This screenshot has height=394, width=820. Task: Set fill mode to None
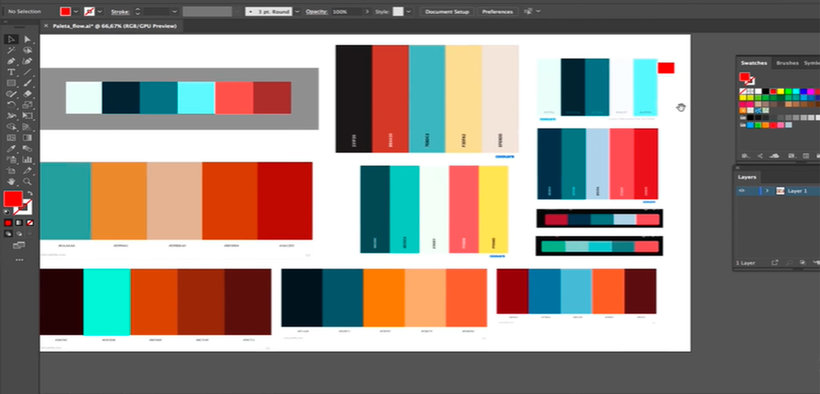[x=30, y=223]
